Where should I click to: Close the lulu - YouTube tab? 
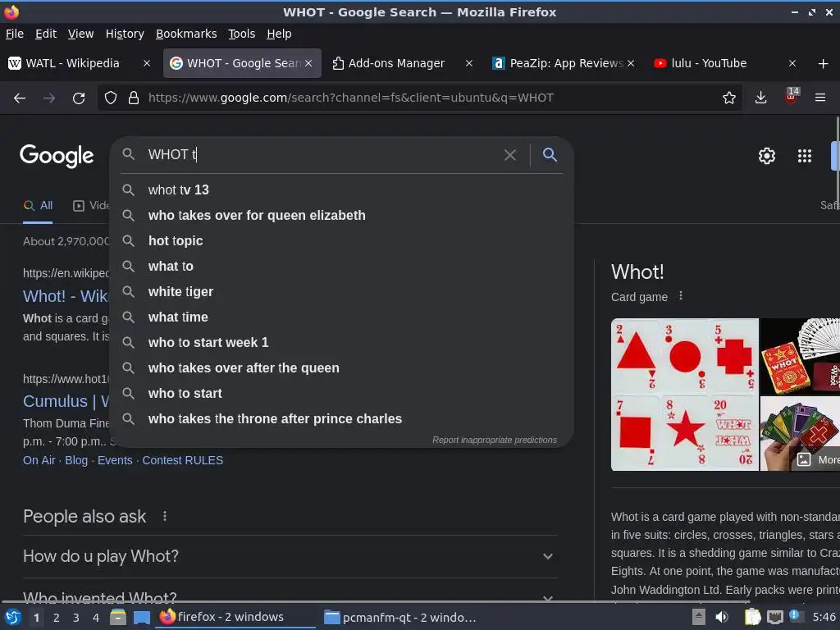coord(792,63)
